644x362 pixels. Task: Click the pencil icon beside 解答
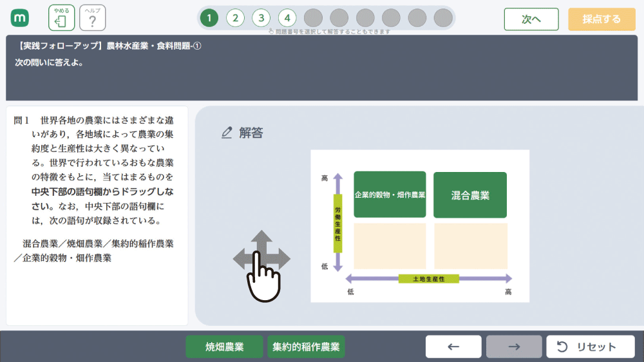(x=227, y=133)
